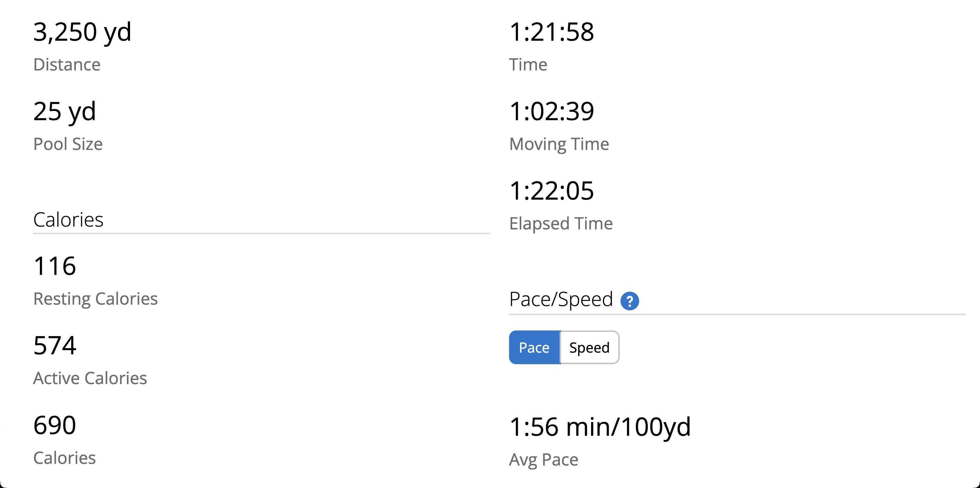This screenshot has width=980, height=488.
Task: Click the 1:22:05 elapsed time value
Action: coord(551,191)
